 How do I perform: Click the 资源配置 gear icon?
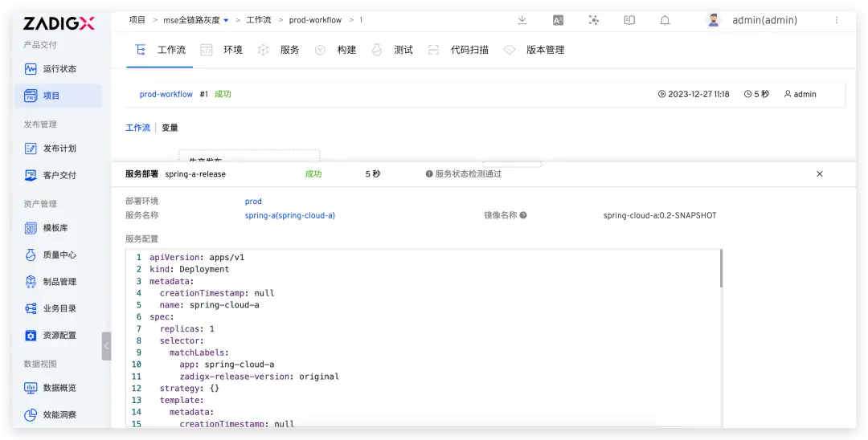pos(31,335)
